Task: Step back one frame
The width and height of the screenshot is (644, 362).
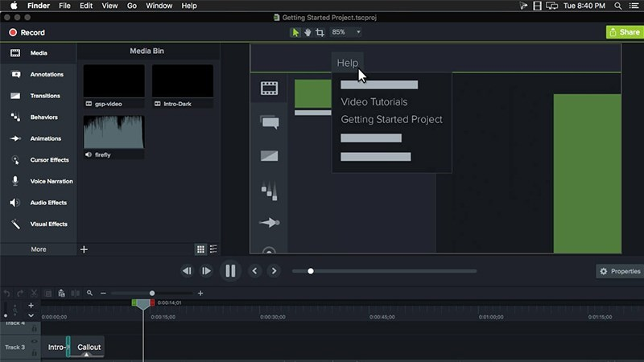Action: (187, 271)
